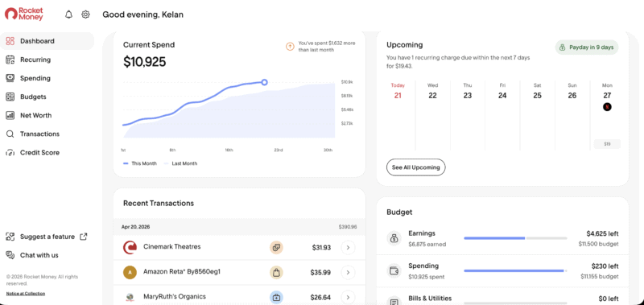
Task: Click the Transactions magnifier icon
Action: click(10, 134)
